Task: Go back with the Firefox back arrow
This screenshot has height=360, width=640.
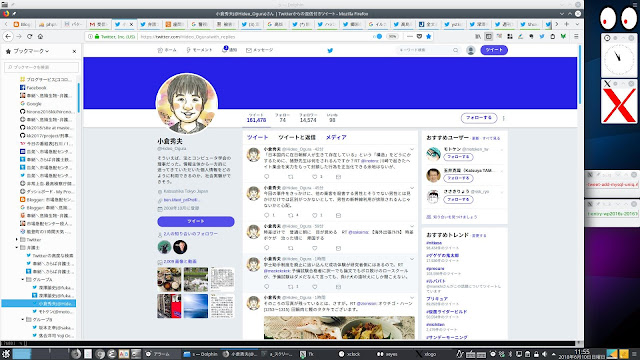Action: pyautogui.click(x=8, y=36)
